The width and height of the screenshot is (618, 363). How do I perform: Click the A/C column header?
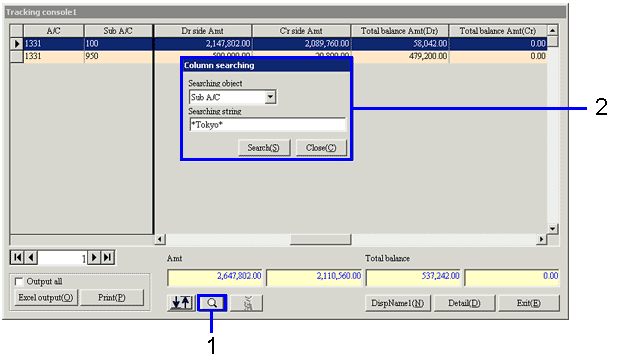54,31
